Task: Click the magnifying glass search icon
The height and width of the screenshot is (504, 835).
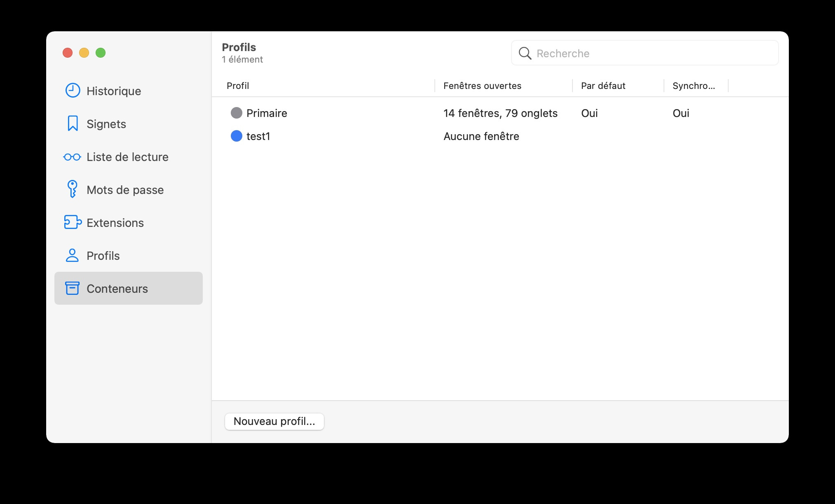Action: pyautogui.click(x=525, y=53)
